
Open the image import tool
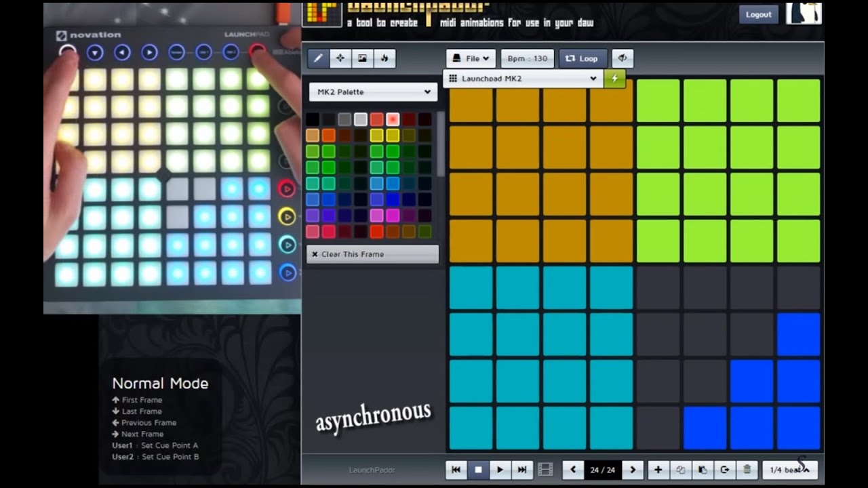362,58
